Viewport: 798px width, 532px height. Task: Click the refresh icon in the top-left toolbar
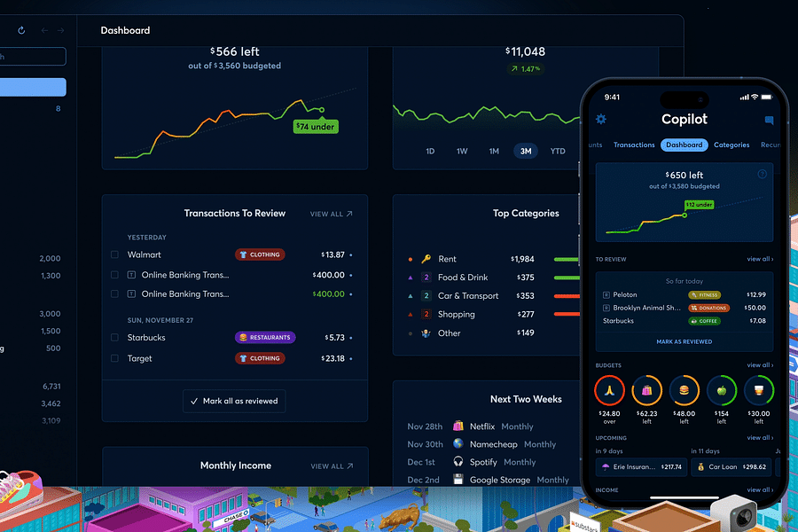click(20, 29)
